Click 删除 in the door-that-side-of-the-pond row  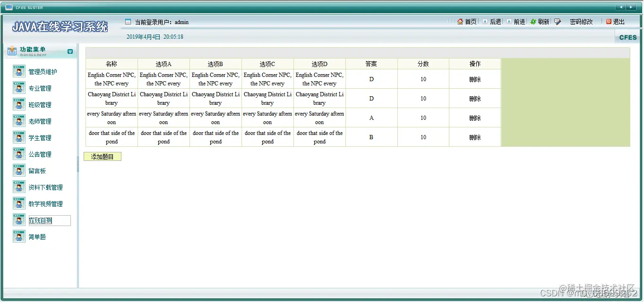(x=475, y=137)
